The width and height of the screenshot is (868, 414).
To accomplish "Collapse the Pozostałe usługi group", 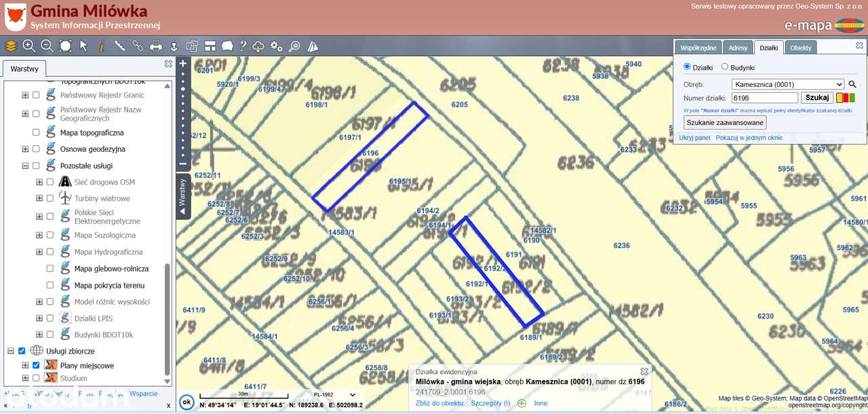I will 25,166.
